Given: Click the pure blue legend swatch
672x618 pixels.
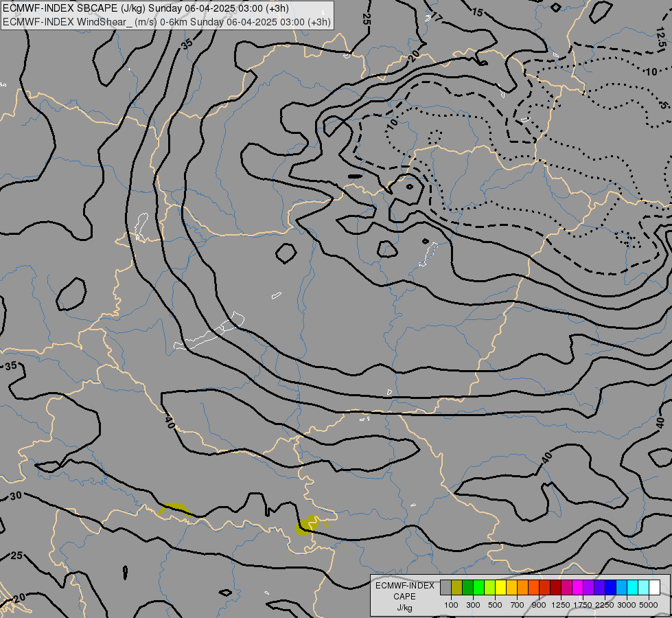Looking at the screenshot, I should [610, 588].
